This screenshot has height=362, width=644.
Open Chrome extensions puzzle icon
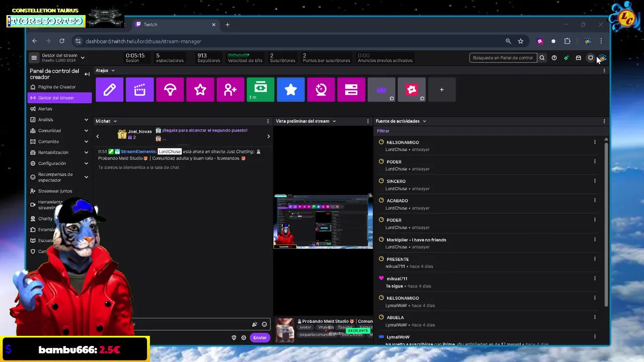click(567, 41)
